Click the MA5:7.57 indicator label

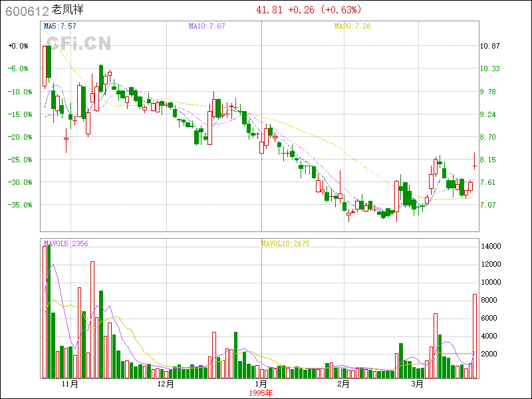tap(59, 26)
